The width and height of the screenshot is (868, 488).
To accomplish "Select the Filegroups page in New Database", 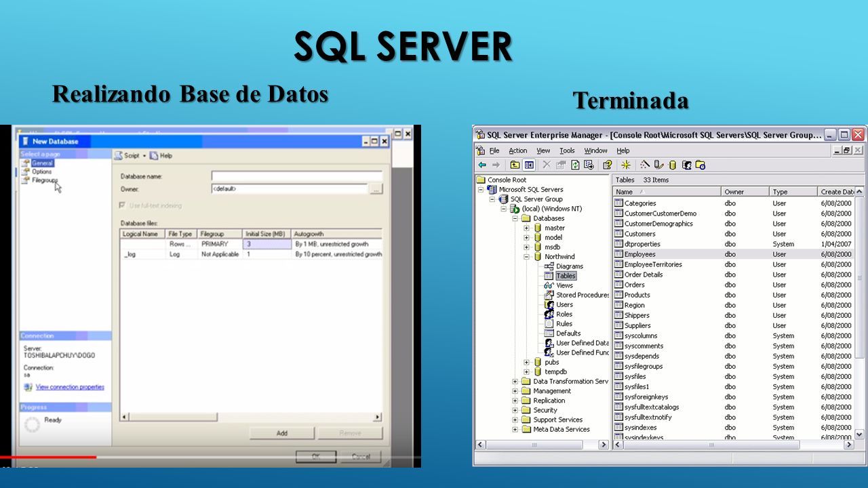I will coord(45,180).
